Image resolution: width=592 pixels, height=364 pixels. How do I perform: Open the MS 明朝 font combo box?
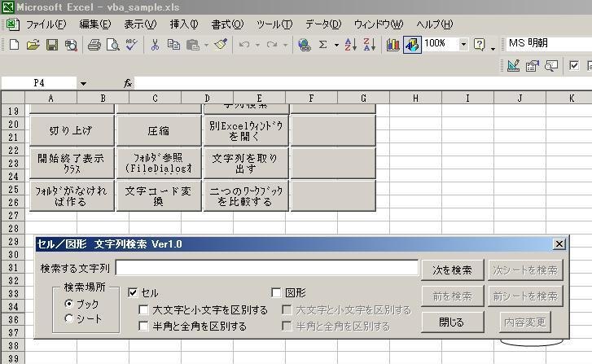547,44
